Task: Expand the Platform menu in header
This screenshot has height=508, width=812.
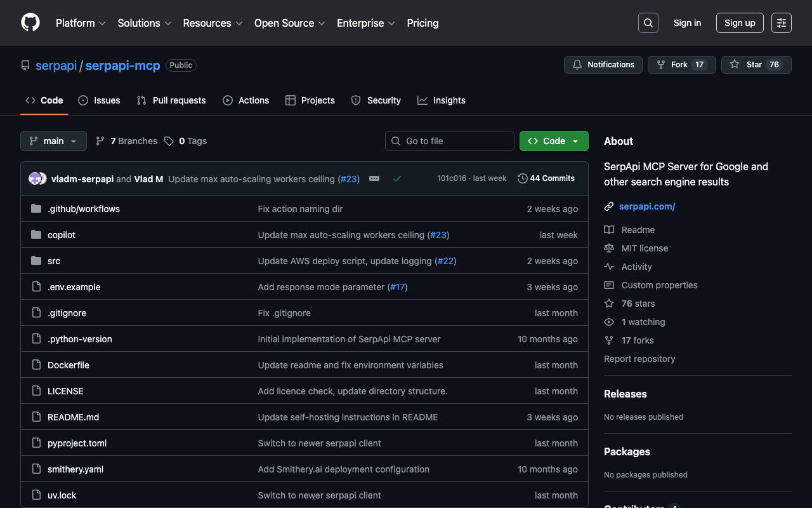Action: click(81, 23)
